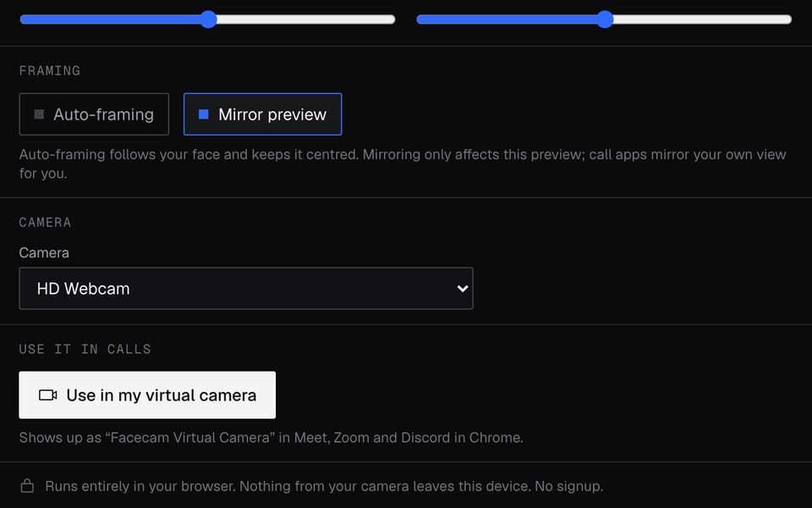Click the CAMERA section heading
The height and width of the screenshot is (508, 812).
(45, 223)
